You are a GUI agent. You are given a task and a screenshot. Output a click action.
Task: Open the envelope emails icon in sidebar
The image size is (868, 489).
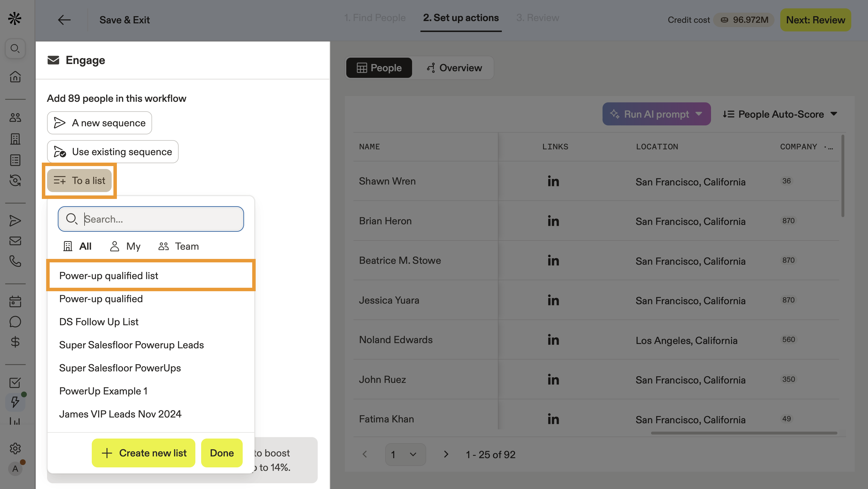click(x=15, y=241)
